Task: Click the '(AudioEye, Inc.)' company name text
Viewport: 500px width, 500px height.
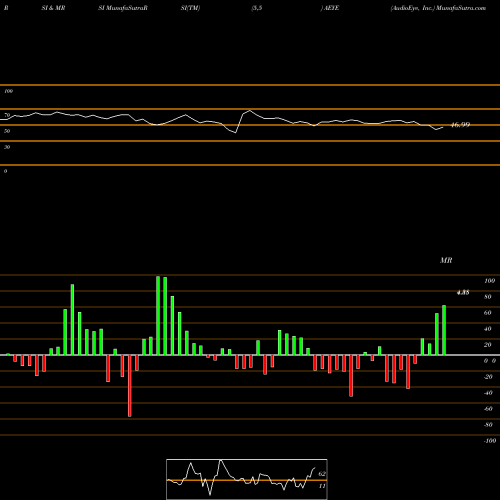Action: coord(413,8)
